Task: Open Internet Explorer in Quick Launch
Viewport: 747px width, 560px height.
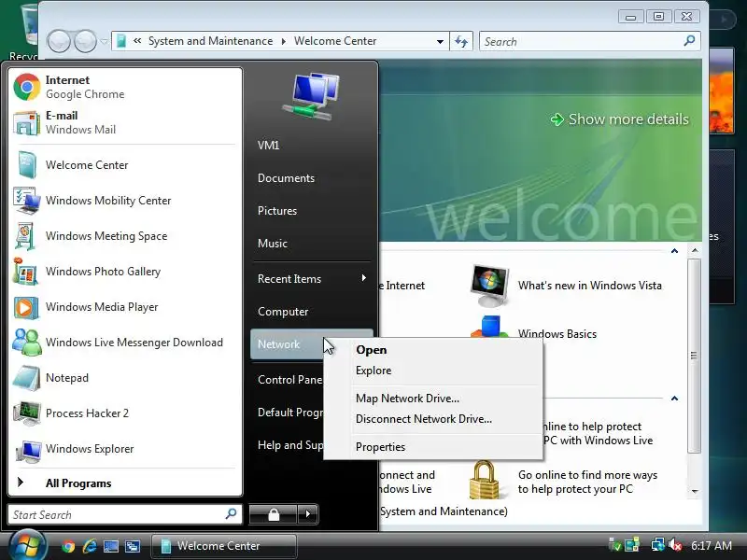Action: 90,546
